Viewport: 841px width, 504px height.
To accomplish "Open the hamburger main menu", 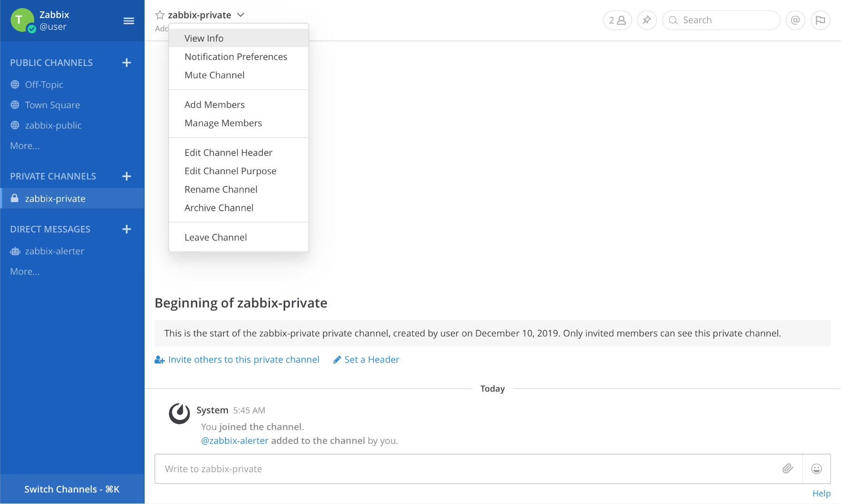I will [x=129, y=21].
